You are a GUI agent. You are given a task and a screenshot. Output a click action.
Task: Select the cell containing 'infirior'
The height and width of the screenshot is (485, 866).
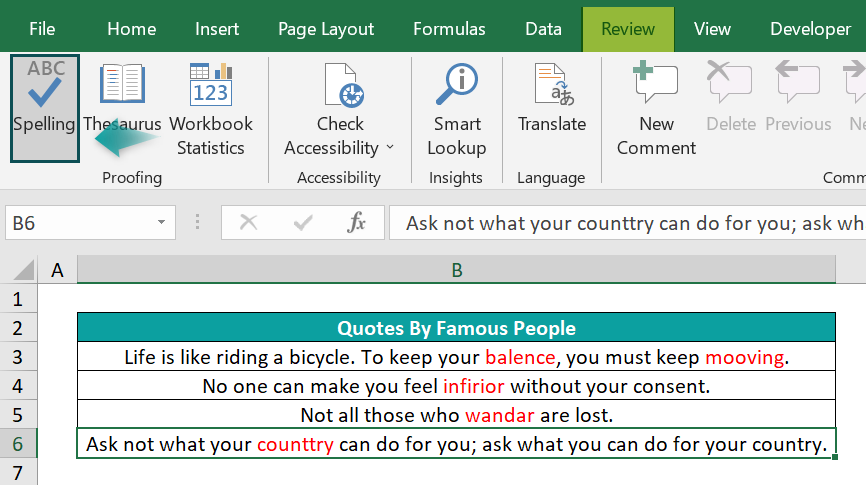[456, 386]
